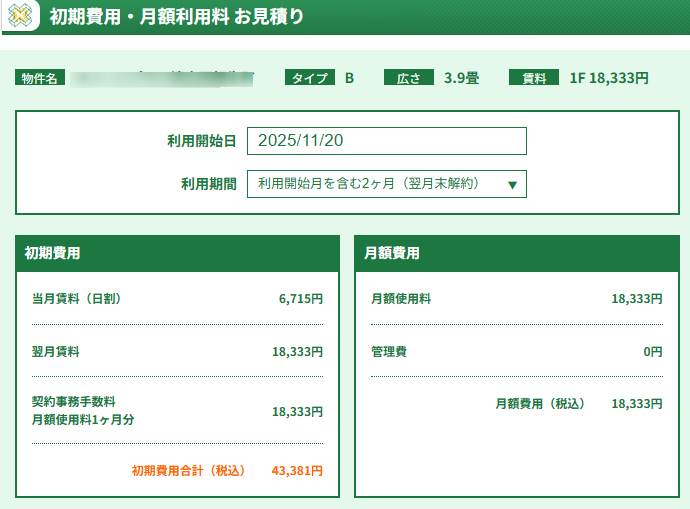Click the 月額費用 panel header
This screenshot has width=690, height=509.
coord(516,253)
